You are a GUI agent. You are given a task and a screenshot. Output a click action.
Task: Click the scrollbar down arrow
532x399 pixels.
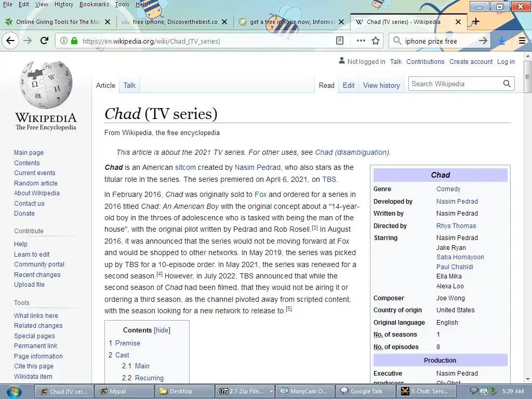tap(527, 379)
